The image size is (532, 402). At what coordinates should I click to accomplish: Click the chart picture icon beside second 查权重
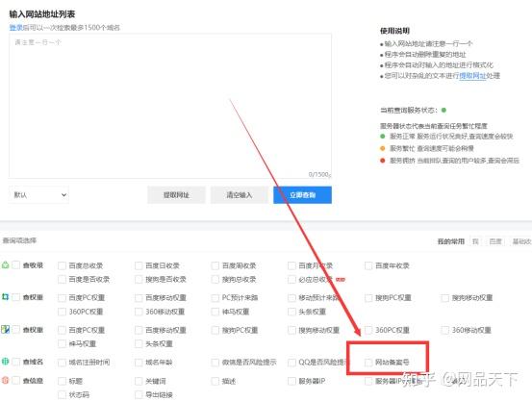tap(5, 329)
